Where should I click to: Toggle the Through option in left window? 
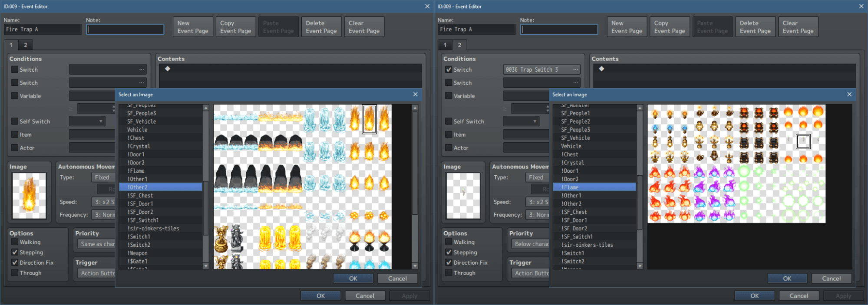(15, 273)
